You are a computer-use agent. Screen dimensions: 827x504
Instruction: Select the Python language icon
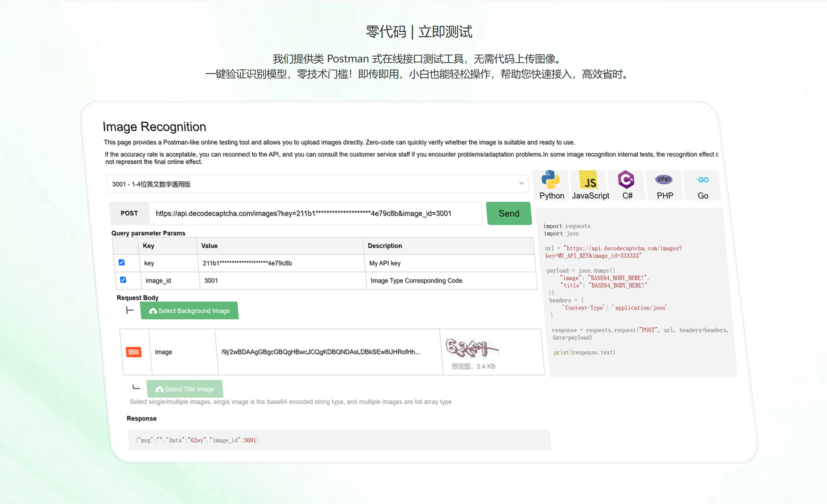[x=550, y=180]
